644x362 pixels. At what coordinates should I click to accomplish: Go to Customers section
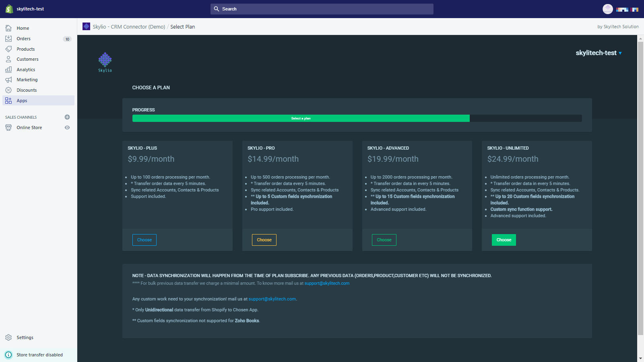28,59
